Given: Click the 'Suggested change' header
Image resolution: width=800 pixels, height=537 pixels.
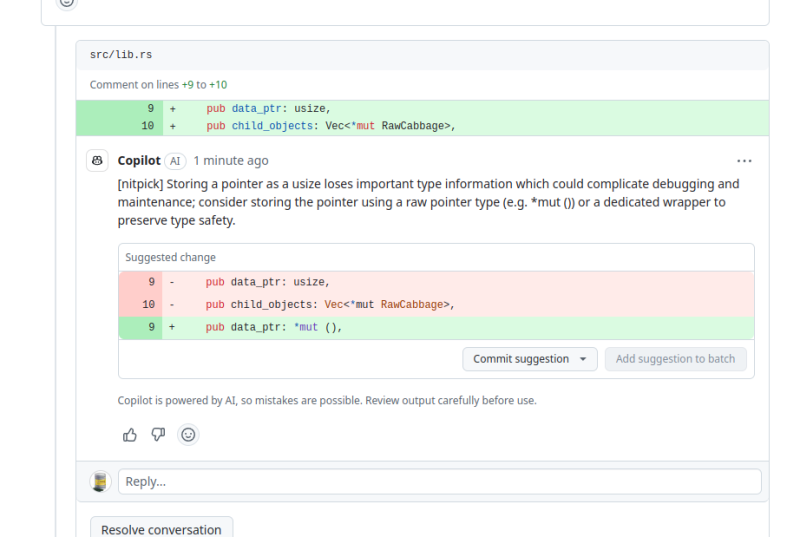Looking at the screenshot, I should [x=170, y=257].
